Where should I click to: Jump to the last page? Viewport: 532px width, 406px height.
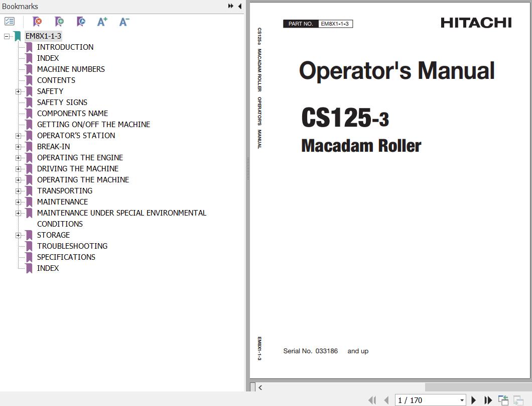click(x=488, y=400)
